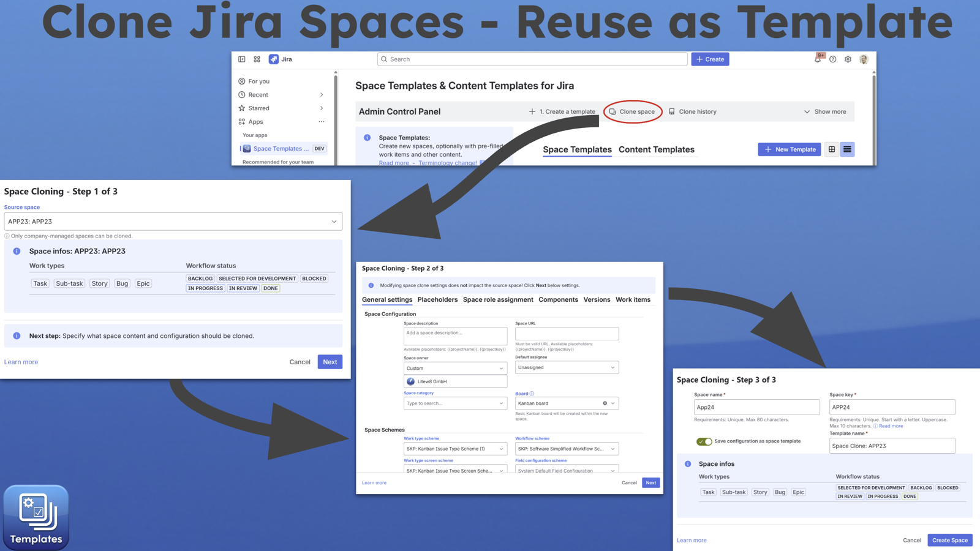Switch templates to grid view
This screenshot has height=551, width=980.
tap(831, 149)
